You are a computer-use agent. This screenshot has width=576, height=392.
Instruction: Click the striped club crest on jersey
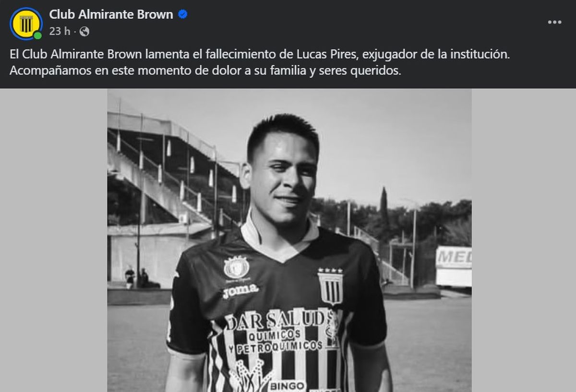(x=331, y=286)
